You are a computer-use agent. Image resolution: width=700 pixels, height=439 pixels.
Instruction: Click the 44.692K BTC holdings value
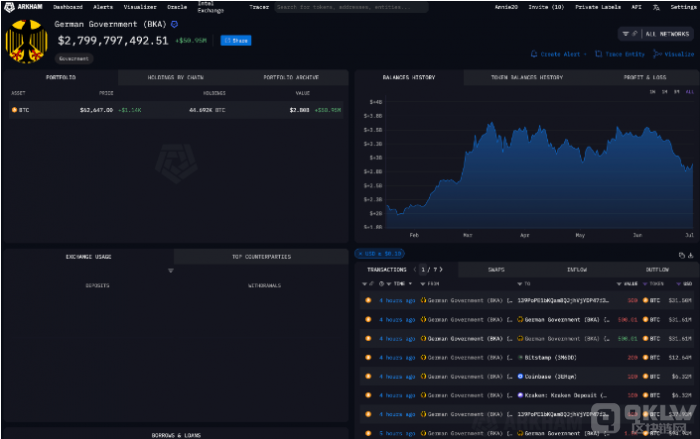point(207,110)
